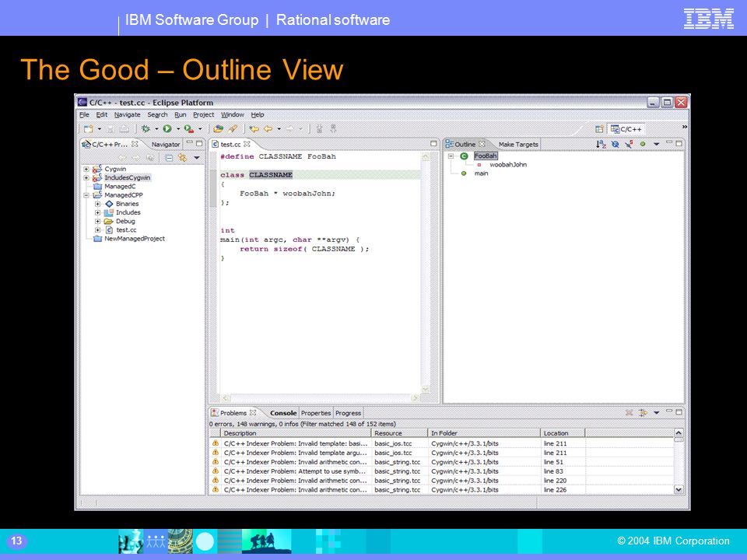Click the Last Edit Location arrow icon
The width and height of the screenshot is (747, 560).
click(x=254, y=128)
